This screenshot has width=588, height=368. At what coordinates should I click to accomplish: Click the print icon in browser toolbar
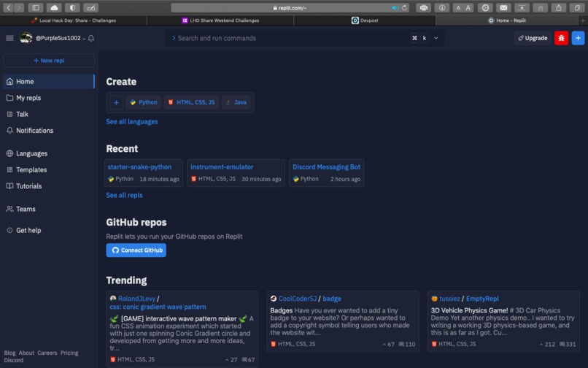click(x=423, y=7)
